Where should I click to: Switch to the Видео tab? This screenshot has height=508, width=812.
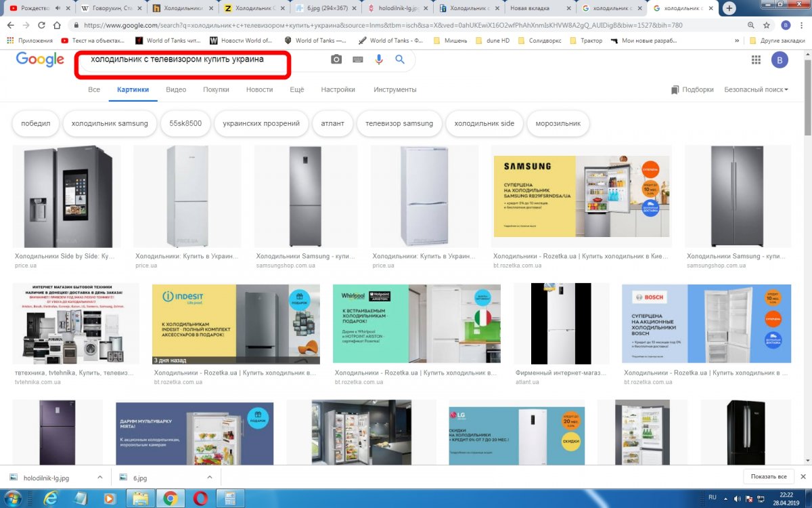[176, 89]
